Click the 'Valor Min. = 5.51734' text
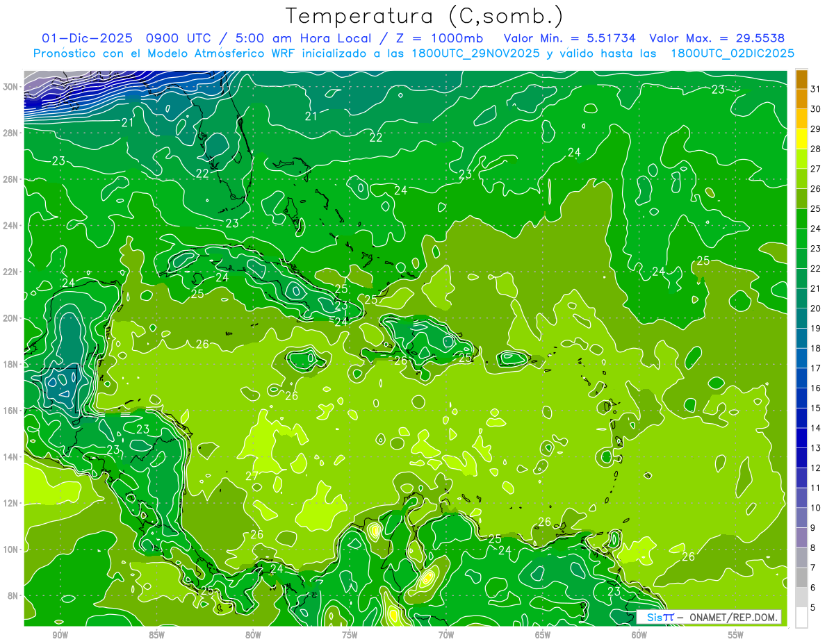Image resolution: width=834 pixels, height=644 pixels. (x=570, y=38)
